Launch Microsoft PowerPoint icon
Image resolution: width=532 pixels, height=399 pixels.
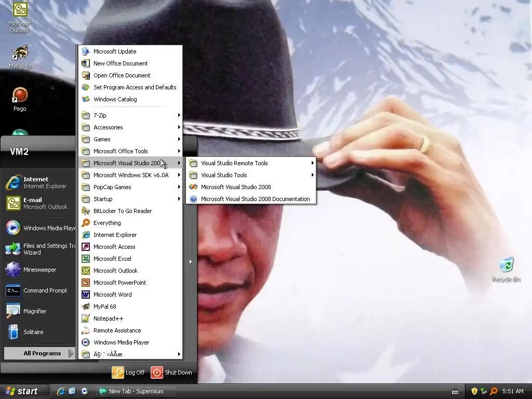pos(86,283)
